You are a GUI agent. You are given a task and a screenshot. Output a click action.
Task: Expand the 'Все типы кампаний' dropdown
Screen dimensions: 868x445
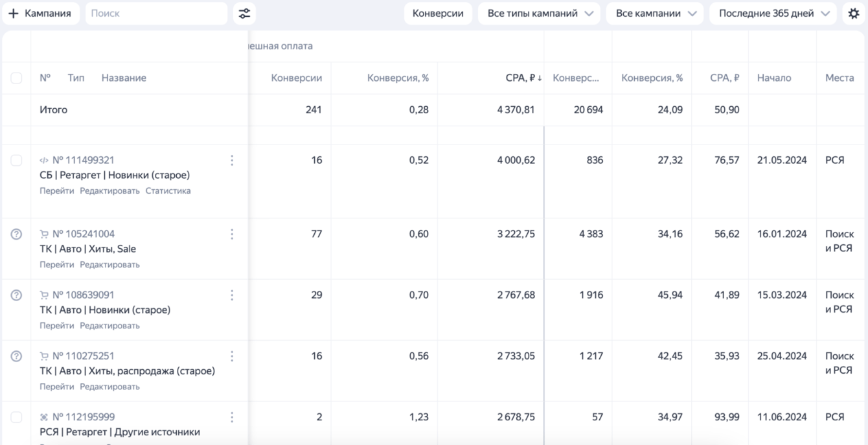tap(539, 14)
